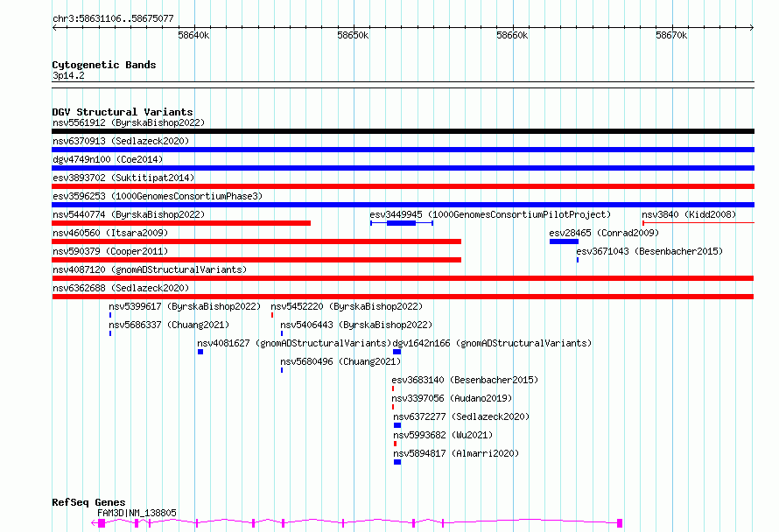Click the nsv3397056 (Audano2019) label
This screenshot has height=532, width=779.
tap(453, 398)
